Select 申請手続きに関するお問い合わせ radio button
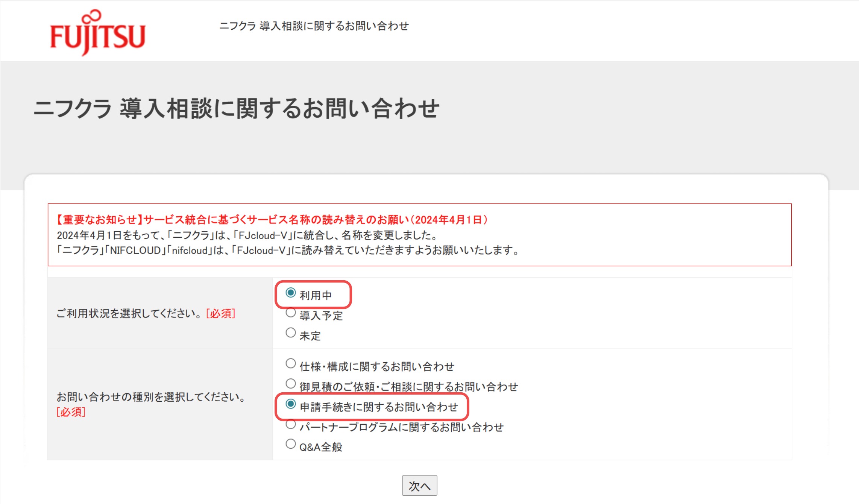The height and width of the screenshot is (504, 859). coord(291,404)
